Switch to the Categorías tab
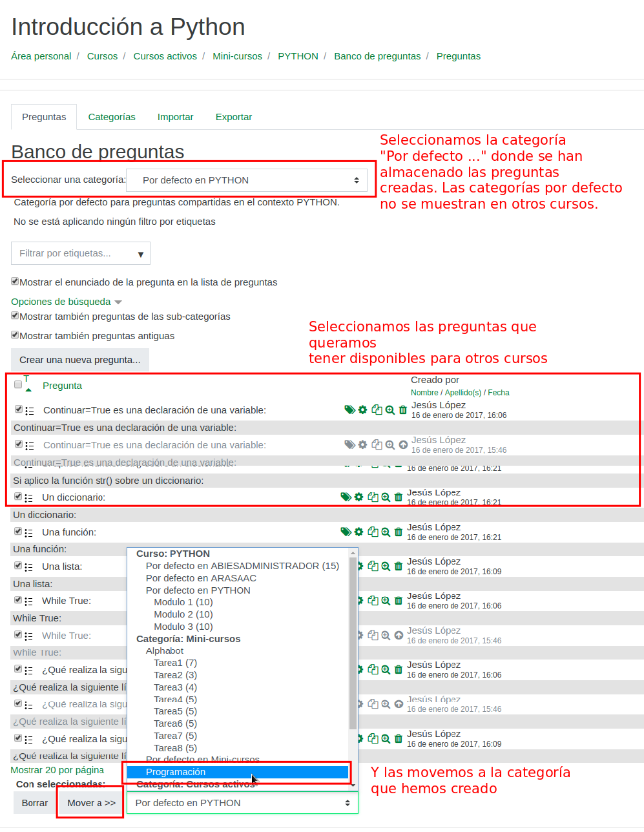The width and height of the screenshot is (644, 832). click(112, 117)
